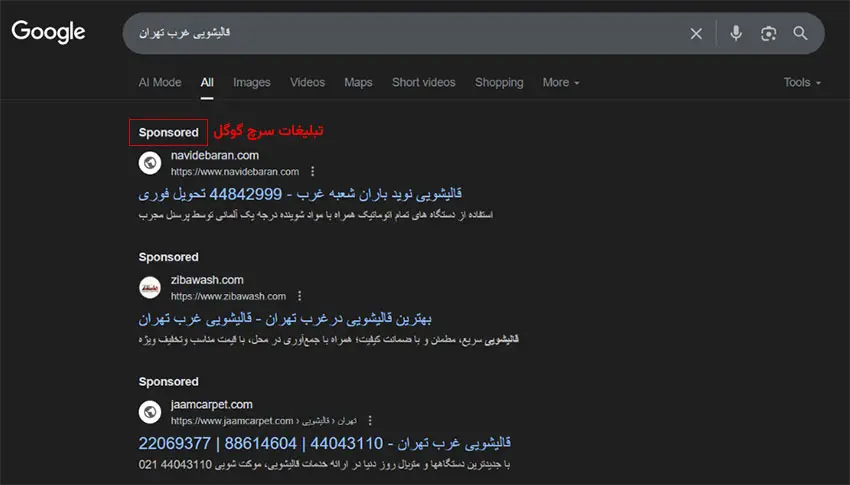Expand the Tools dropdown
The width and height of the screenshot is (850, 485).
tap(802, 82)
